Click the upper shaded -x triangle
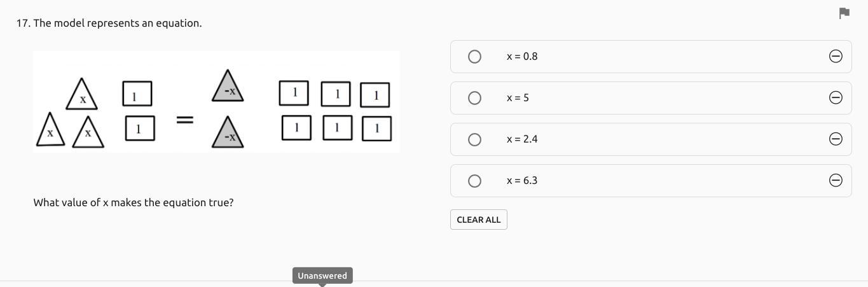 pyautogui.click(x=228, y=89)
